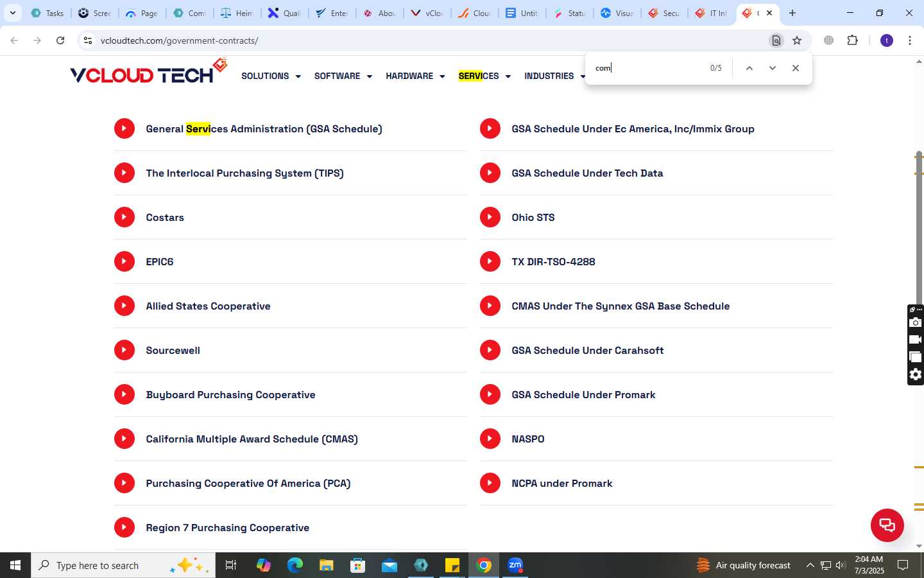Viewport: 924px width, 578px height.
Task: Click play icon beside EPIC6
Action: click(x=124, y=261)
